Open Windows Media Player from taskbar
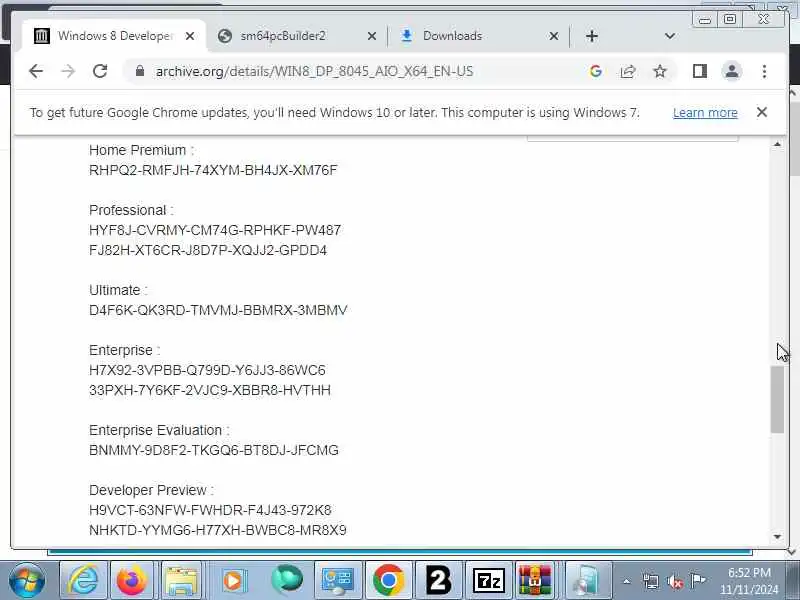 coord(233,581)
